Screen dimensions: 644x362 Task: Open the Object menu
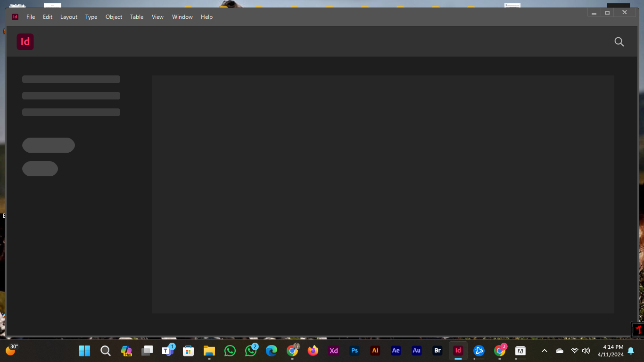pos(114,16)
